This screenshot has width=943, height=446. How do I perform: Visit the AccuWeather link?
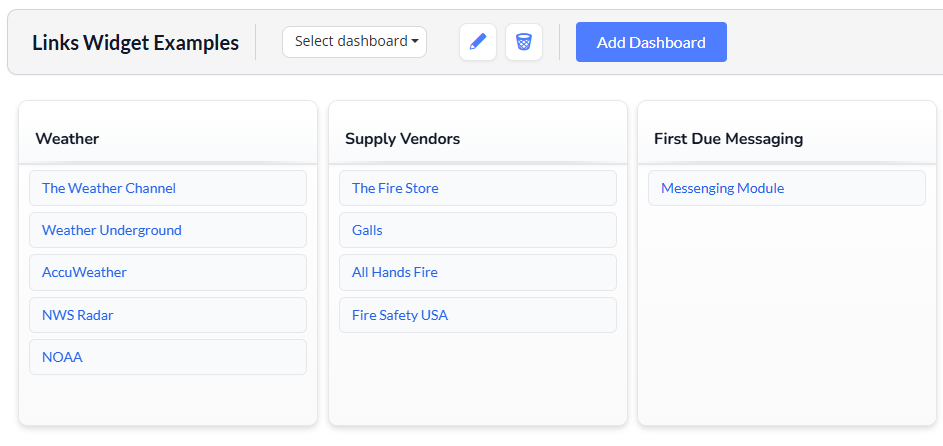click(x=85, y=272)
